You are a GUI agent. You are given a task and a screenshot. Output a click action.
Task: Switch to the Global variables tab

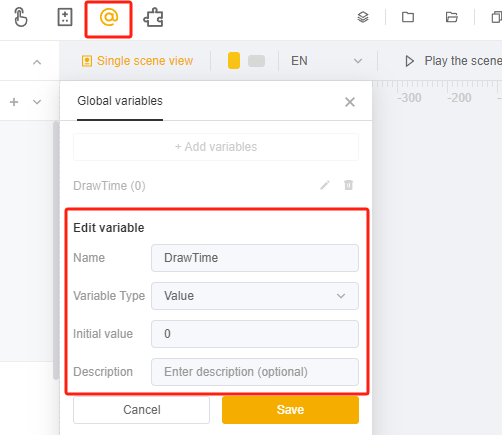tap(120, 101)
